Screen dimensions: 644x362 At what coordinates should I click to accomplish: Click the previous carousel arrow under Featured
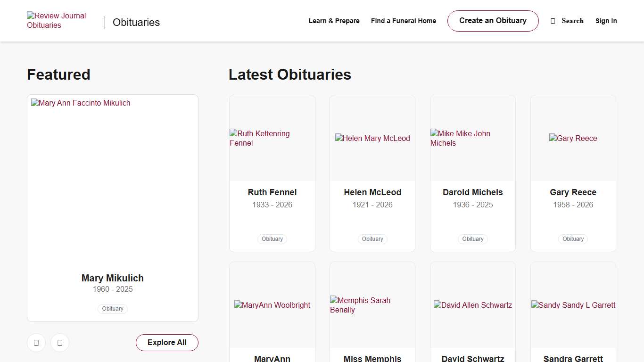pos(36,343)
